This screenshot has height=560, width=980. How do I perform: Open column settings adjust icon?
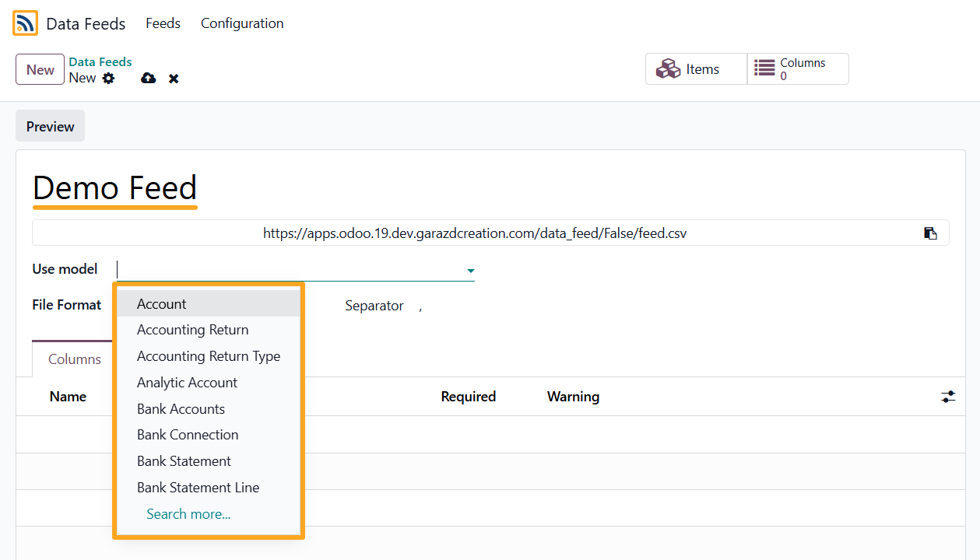click(x=948, y=397)
